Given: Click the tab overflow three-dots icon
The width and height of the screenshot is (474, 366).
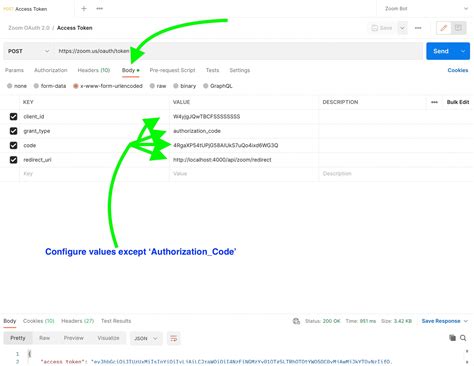Looking at the screenshot, I should (100, 9).
